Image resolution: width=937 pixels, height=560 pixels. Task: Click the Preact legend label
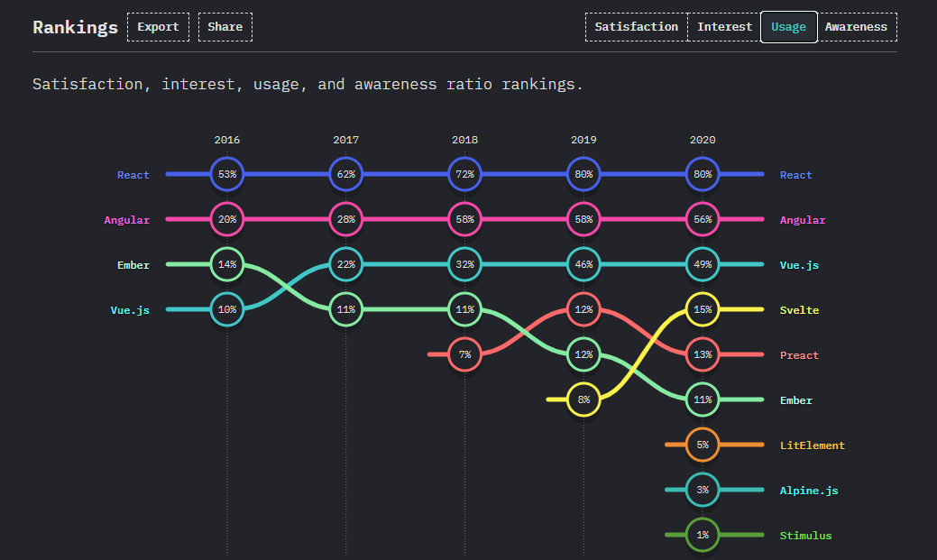(x=800, y=355)
